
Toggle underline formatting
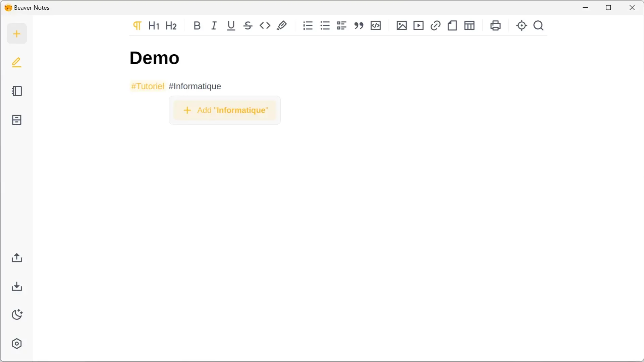coord(231,26)
